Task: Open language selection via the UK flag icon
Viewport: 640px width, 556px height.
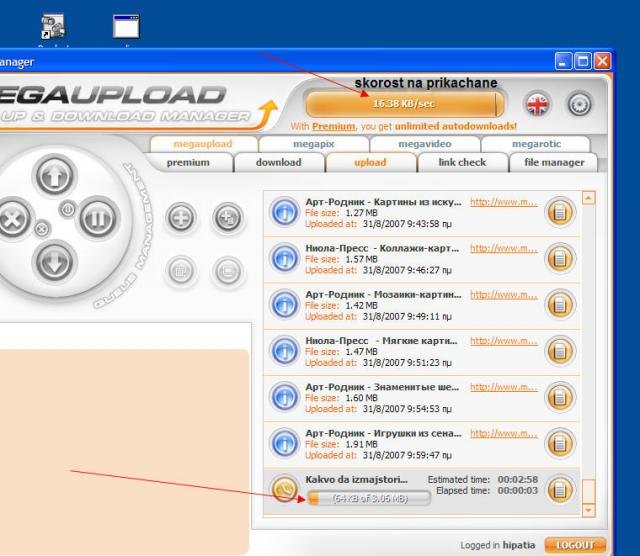Action: click(x=538, y=104)
